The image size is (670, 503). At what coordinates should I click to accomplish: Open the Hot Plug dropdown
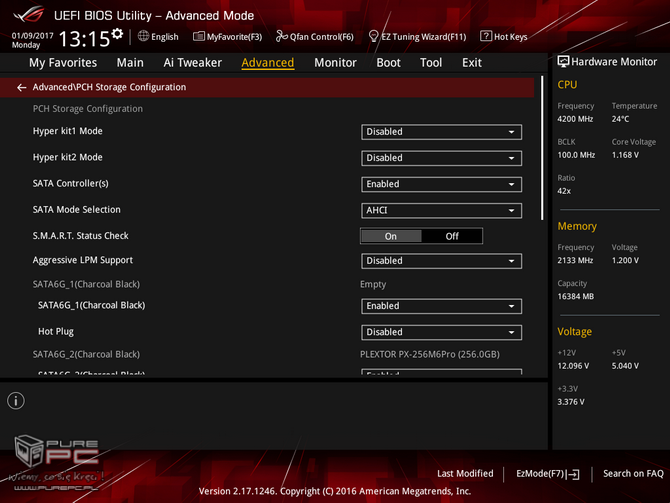[x=441, y=332]
